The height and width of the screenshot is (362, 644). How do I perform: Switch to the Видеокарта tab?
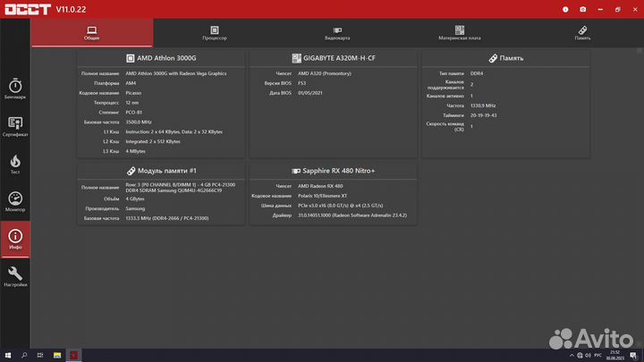(x=337, y=33)
